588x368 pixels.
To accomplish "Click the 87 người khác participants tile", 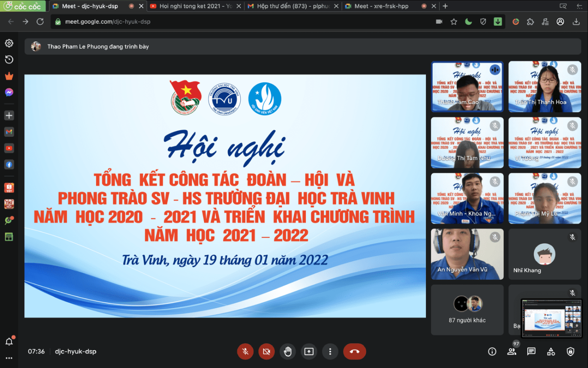I will point(467,310).
